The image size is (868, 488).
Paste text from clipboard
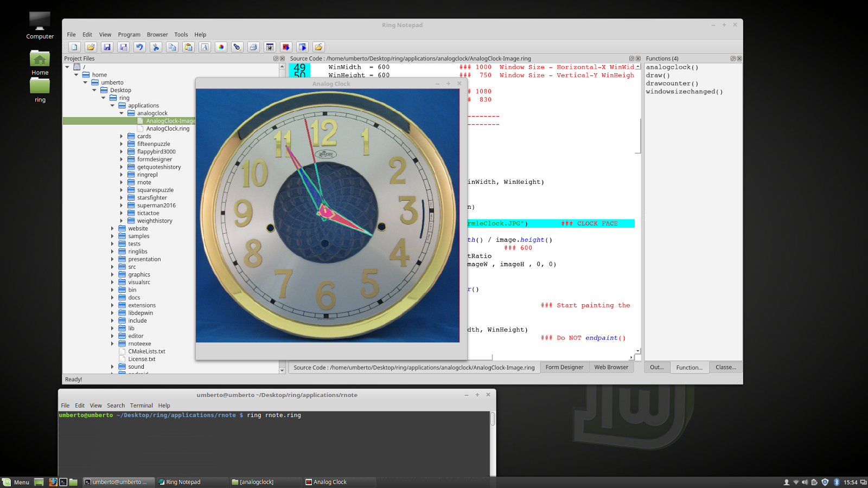click(x=188, y=47)
